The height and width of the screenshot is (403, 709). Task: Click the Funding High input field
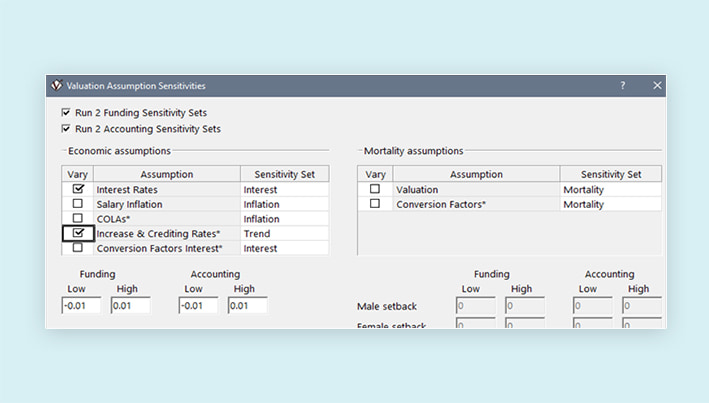(x=130, y=305)
